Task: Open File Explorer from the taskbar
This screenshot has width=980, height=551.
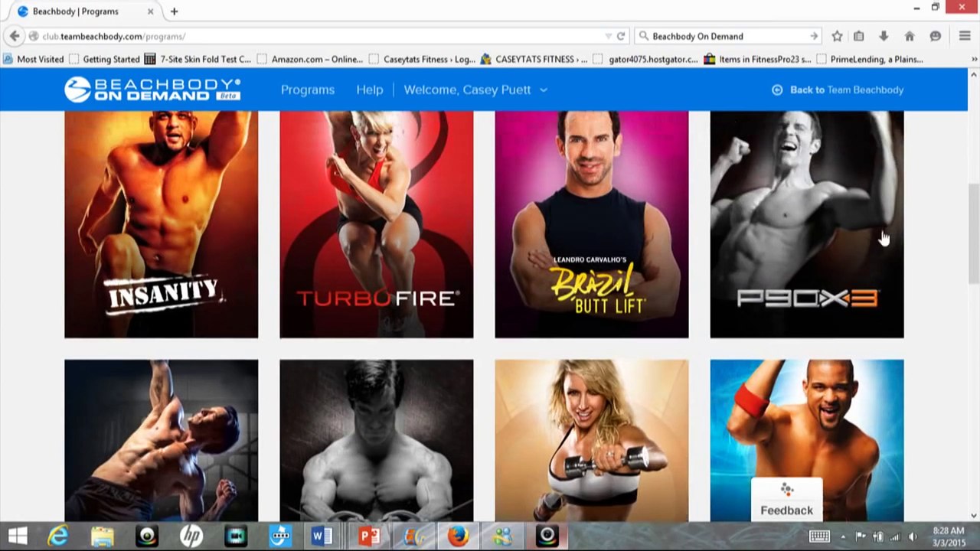Action: click(x=103, y=536)
